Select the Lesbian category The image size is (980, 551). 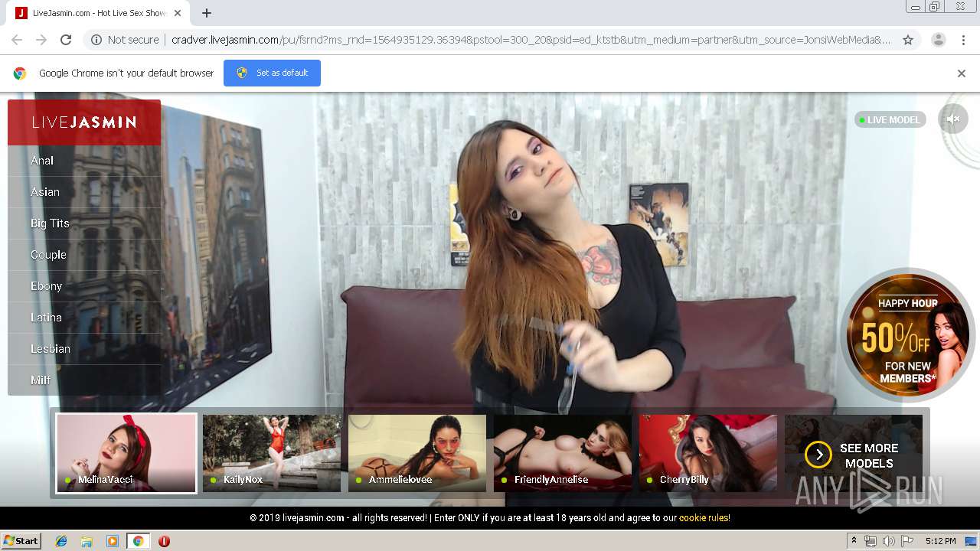tap(84, 349)
